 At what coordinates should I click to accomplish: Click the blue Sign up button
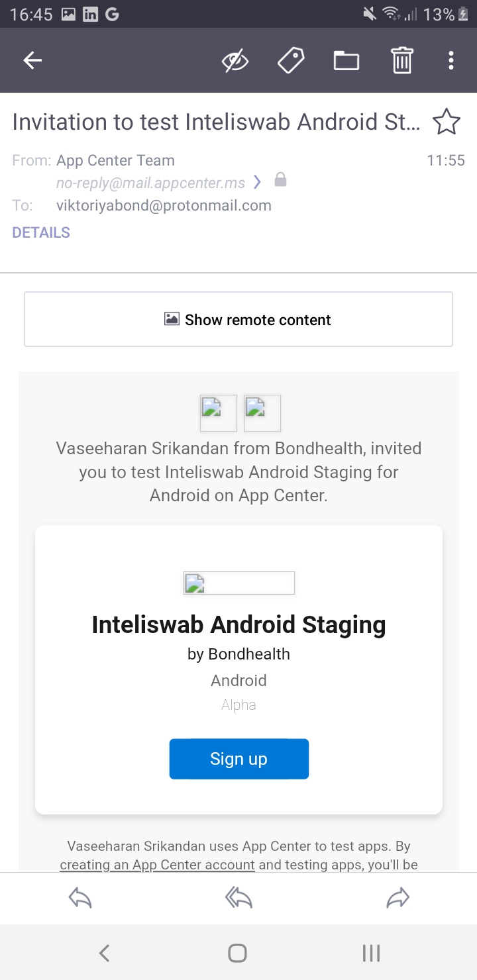(x=238, y=759)
